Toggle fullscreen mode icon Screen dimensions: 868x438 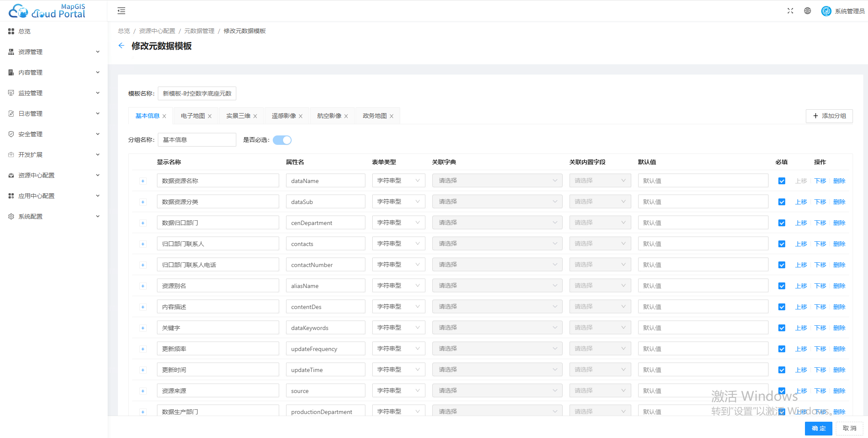(790, 11)
